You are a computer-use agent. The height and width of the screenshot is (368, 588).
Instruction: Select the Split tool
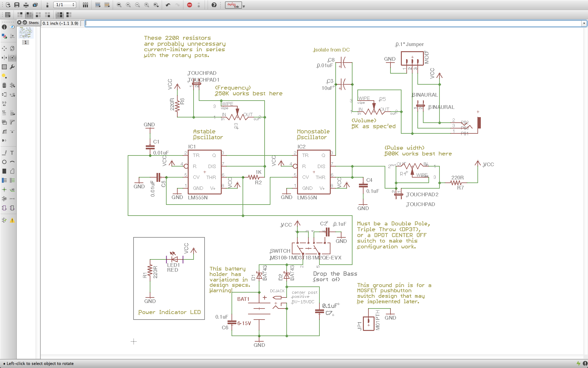point(4,131)
